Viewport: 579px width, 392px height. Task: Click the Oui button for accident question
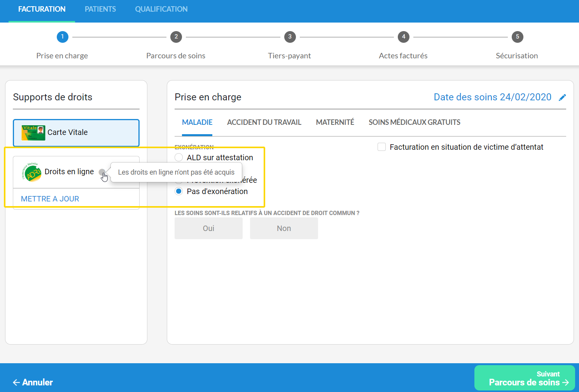208,228
